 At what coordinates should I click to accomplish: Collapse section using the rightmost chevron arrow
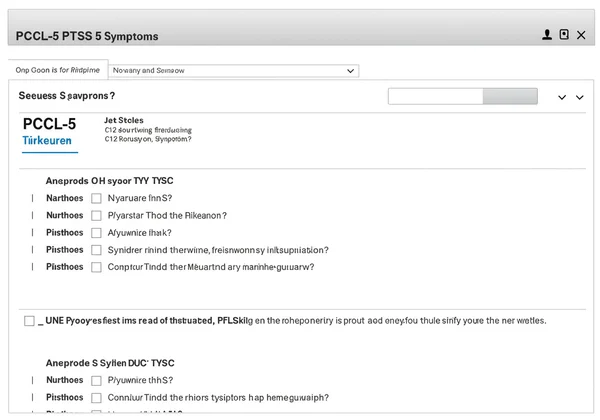580,97
